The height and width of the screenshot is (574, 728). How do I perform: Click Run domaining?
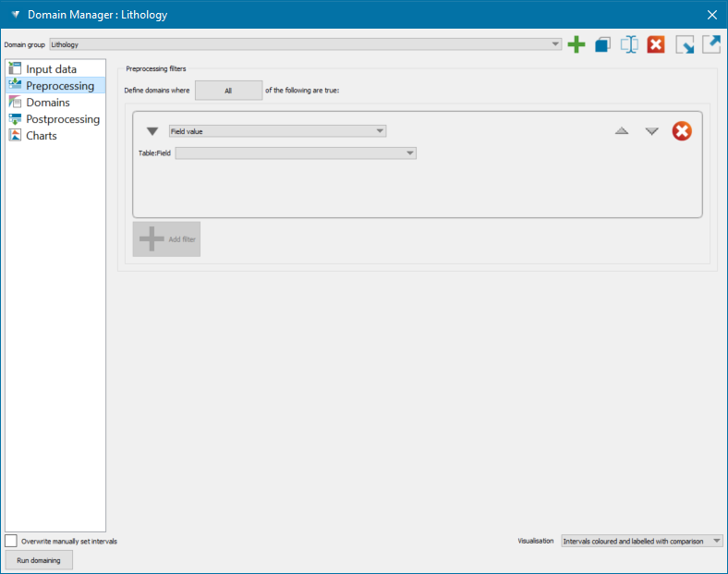39,560
